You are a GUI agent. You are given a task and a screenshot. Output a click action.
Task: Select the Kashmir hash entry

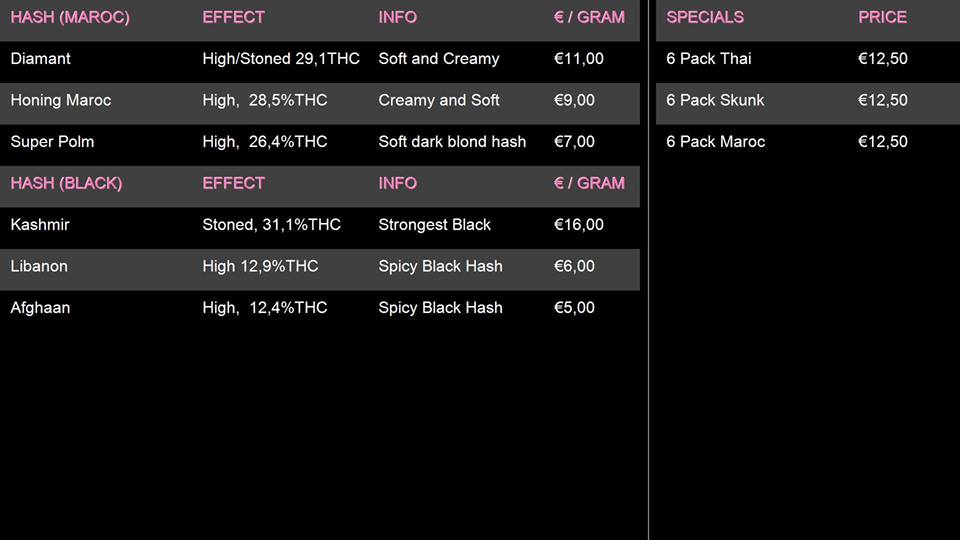pos(40,225)
